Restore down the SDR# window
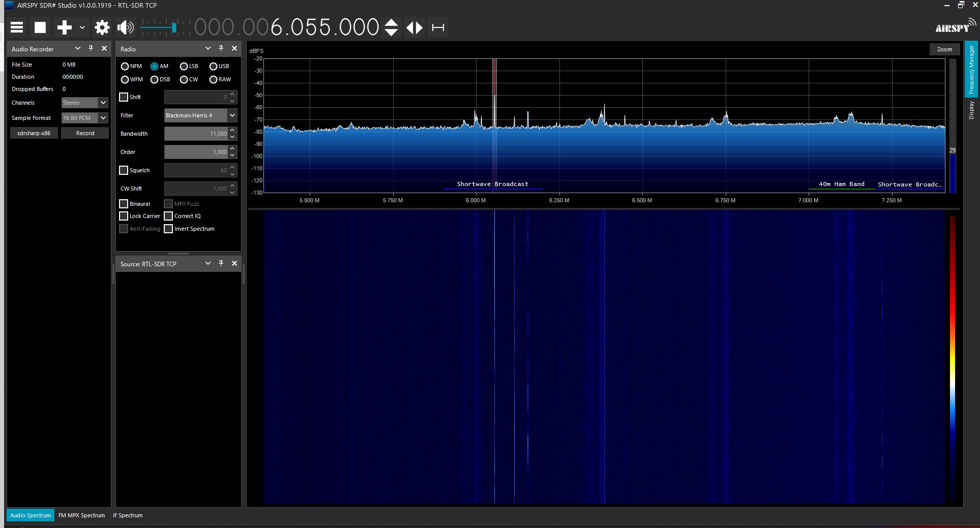 (961, 5)
